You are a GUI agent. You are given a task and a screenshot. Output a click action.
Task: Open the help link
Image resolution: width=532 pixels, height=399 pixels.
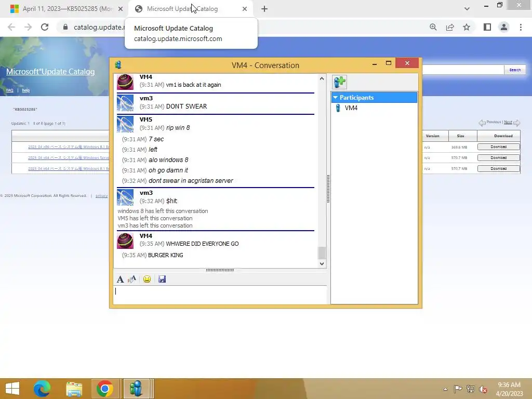coord(26,90)
